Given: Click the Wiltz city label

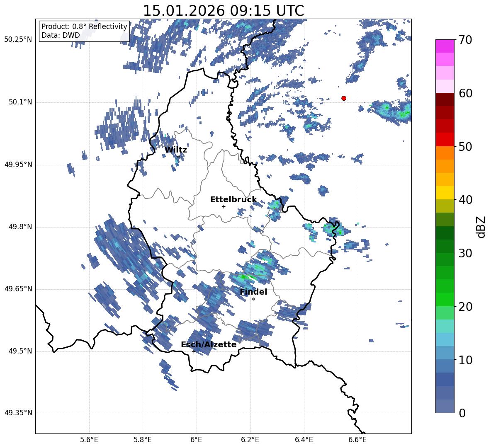Looking at the screenshot, I should [x=176, y=150].
